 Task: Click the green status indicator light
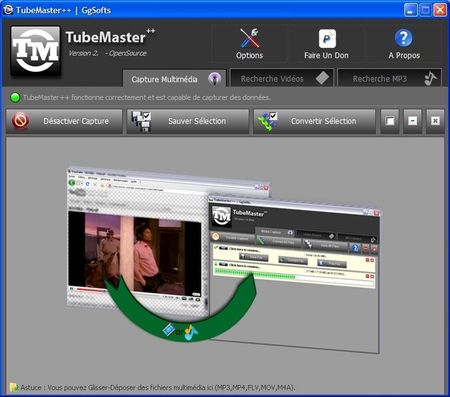(15, 98)
